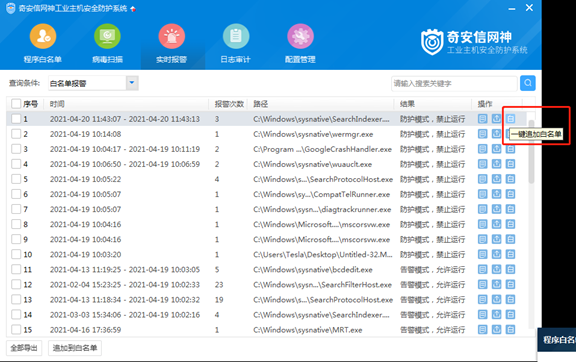Whitelist icon for CompatTelRunner.exe row
576x362 pixels.
point(510,194)
